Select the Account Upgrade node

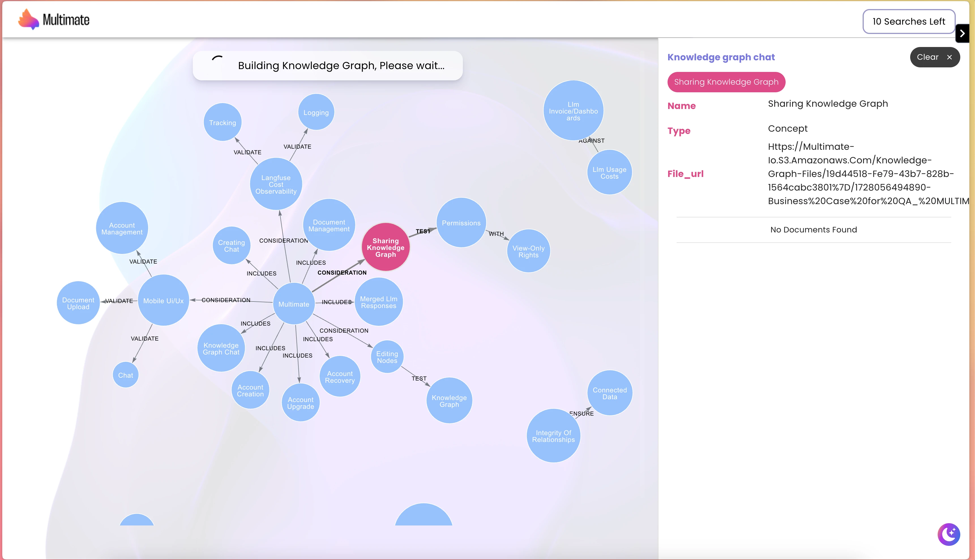coord(301,403)
